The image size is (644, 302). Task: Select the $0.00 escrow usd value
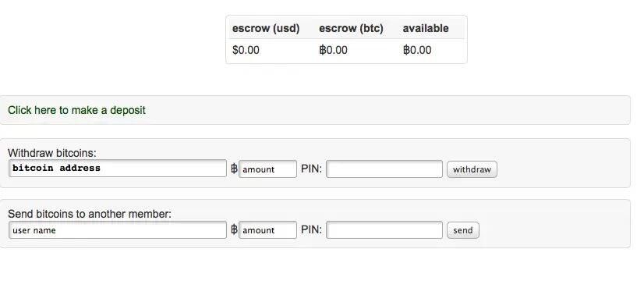pyautogui.click(x=246, y=50)
